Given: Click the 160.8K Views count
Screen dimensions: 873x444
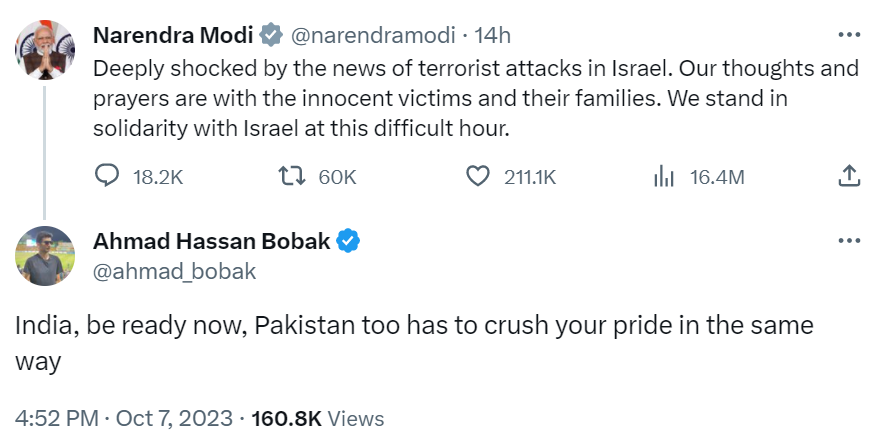Looking at the screenshot, I should click(x=320, y=418).
